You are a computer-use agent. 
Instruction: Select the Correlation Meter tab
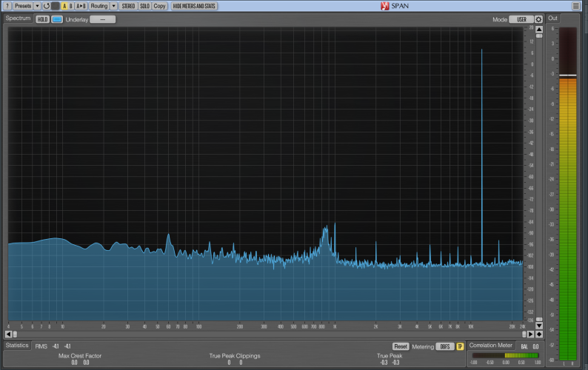(490, 346)
